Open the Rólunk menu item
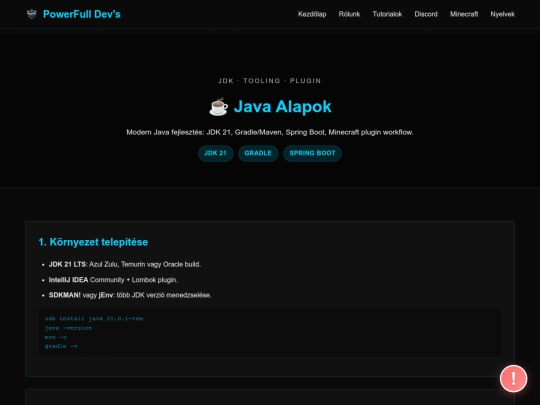Image resolution: width=540 pixels, height=405 pixels. point(349,14)
